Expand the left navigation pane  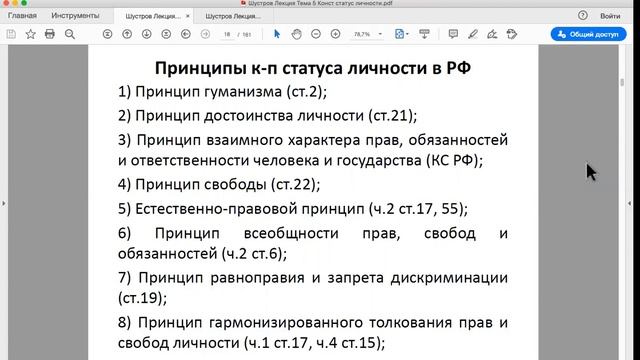point(4,203)
